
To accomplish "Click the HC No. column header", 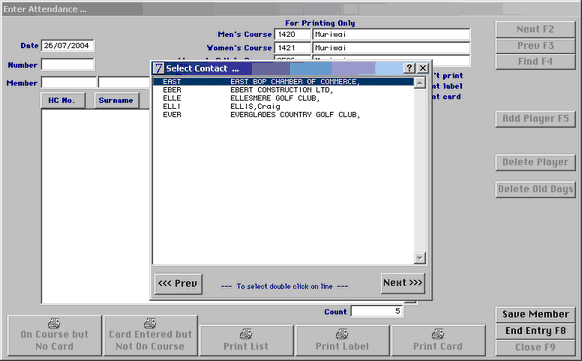I will point(63,101).
